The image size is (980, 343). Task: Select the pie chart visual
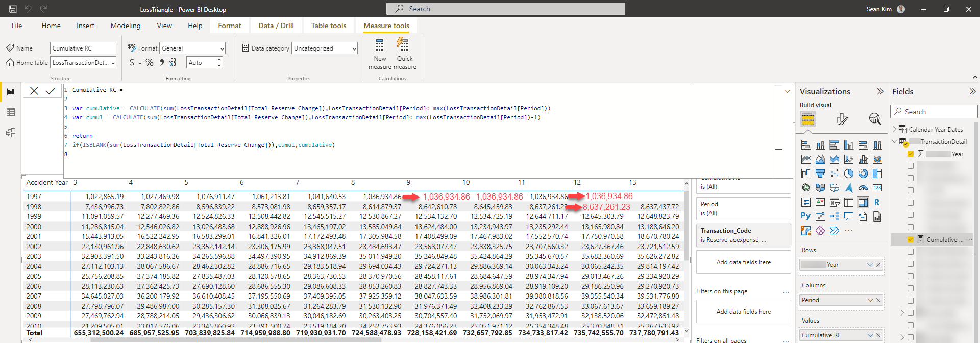(849, 174)
